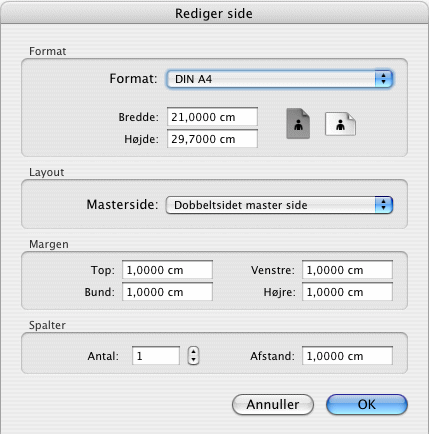Click the Masterside label text
This screenshot has width=429, height=434.
[x=122, y=204]
